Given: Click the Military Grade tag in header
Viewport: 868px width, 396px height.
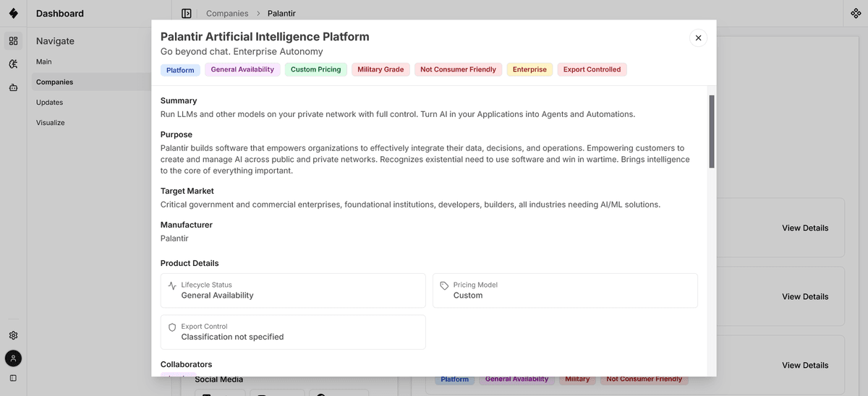Looking at the screenshot, I should pyautogui.click(x=380, y=69).
